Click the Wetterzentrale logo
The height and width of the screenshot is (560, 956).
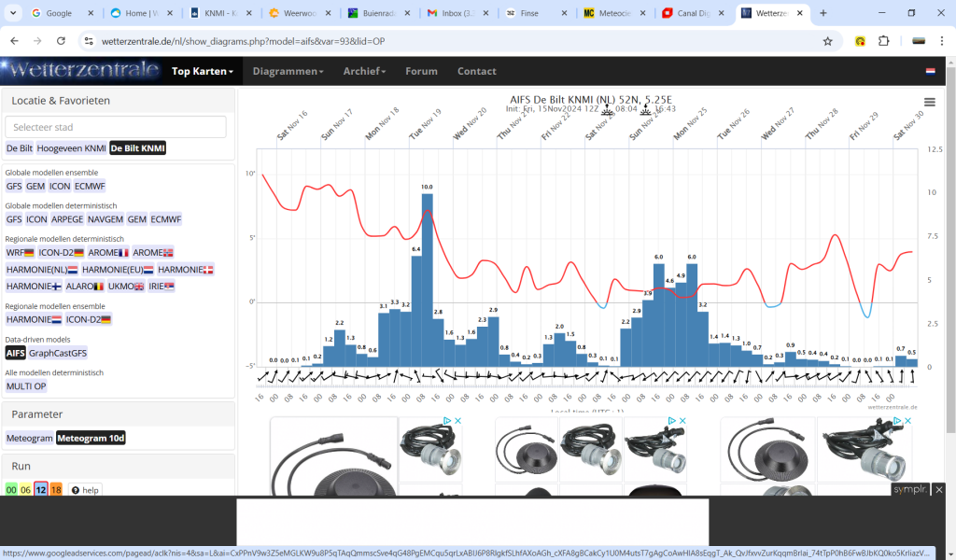point(82,71)
